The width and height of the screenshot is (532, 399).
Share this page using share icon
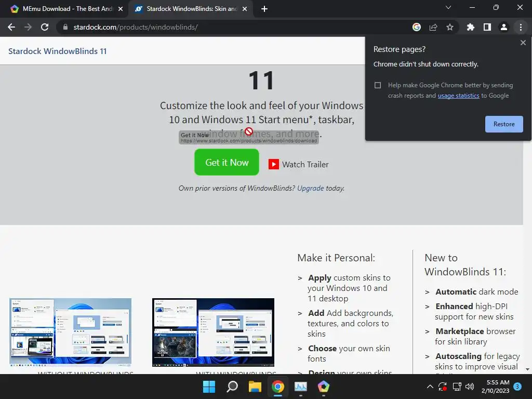coord(433,27)
